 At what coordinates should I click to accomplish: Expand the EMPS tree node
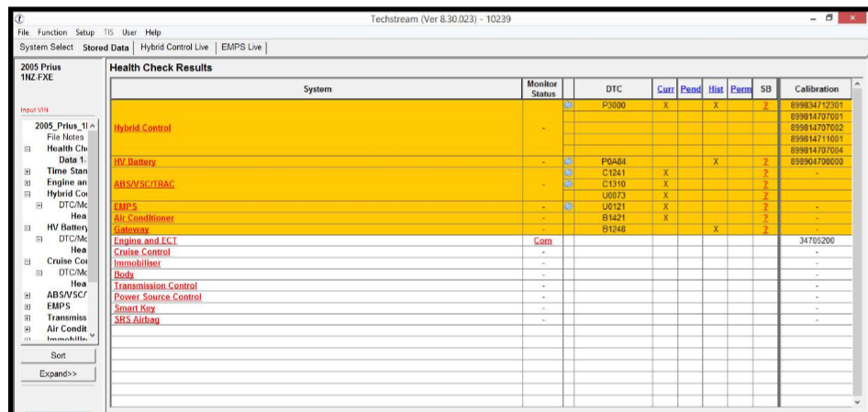click(x=28, y=306)
